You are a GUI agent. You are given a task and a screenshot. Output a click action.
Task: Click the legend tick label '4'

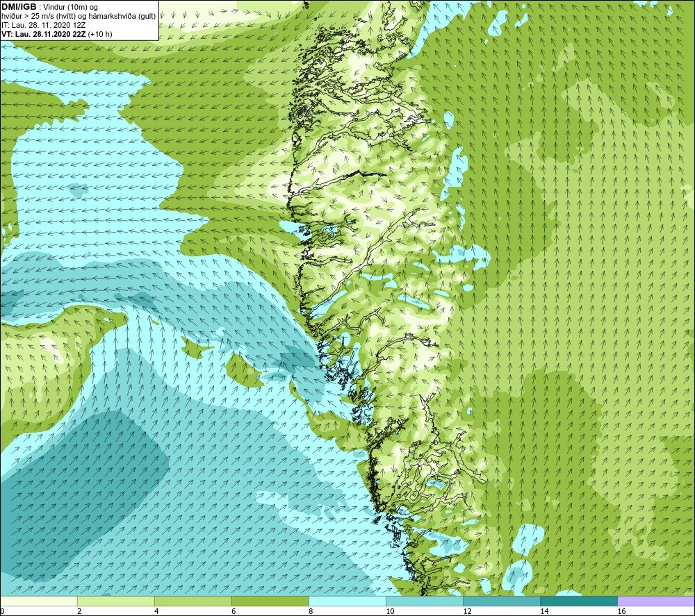click(x=156, y=611)
